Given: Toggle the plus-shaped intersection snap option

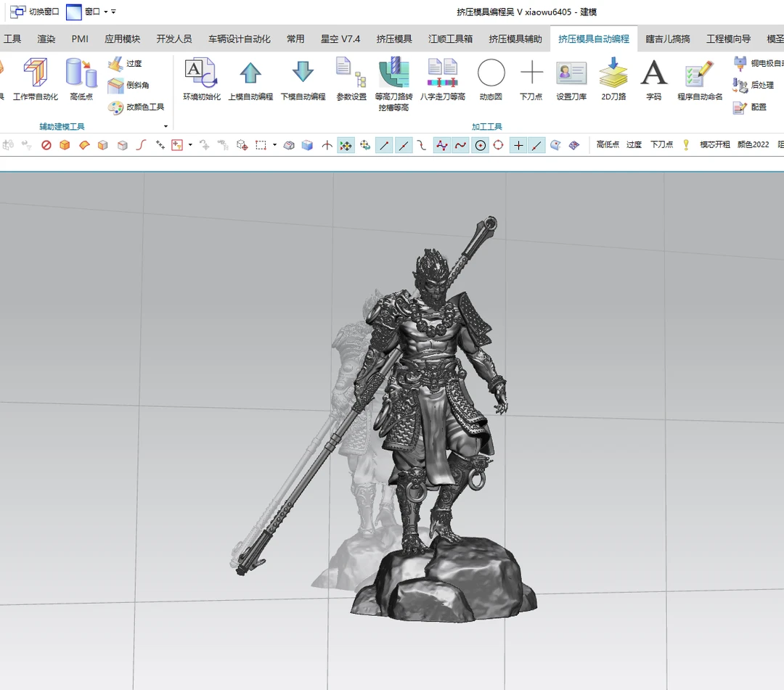Looking at the screenshot, I should pos(518,145).
